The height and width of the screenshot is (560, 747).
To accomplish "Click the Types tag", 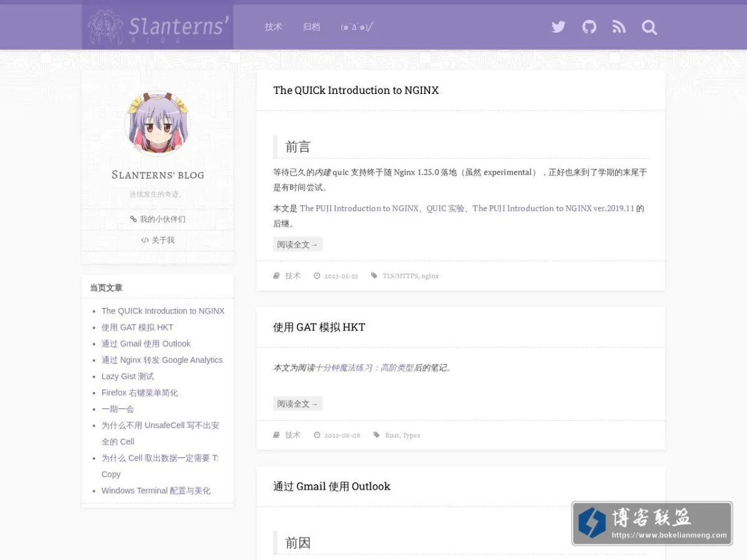I will [411, 435].
